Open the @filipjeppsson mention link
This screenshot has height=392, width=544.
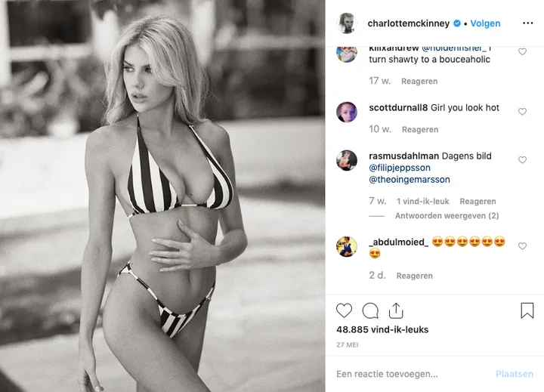coord(400,168)
